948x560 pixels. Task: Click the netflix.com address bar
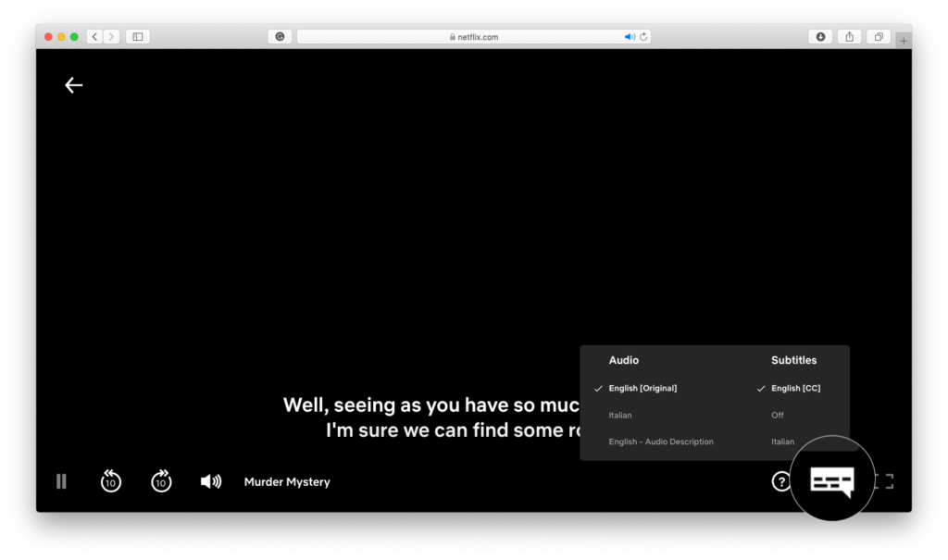[474, 37]
